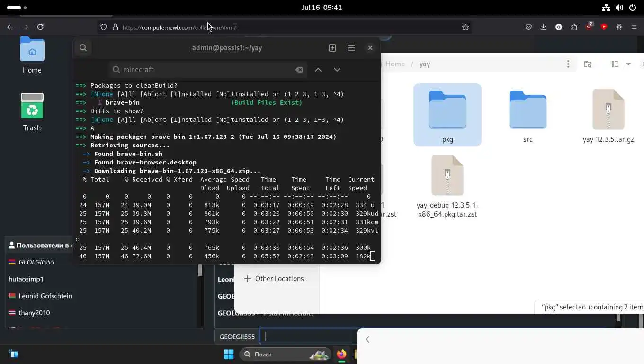Open the volume control icon
This screenshot has width=644, height=364.
(x=619, y=8)
